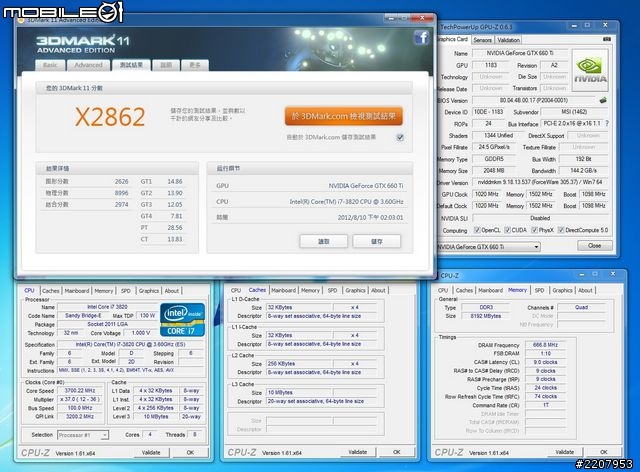Click the 儲存 save button in 3DMark 11
Screen dimensions: 640x472
coord(377,241)
